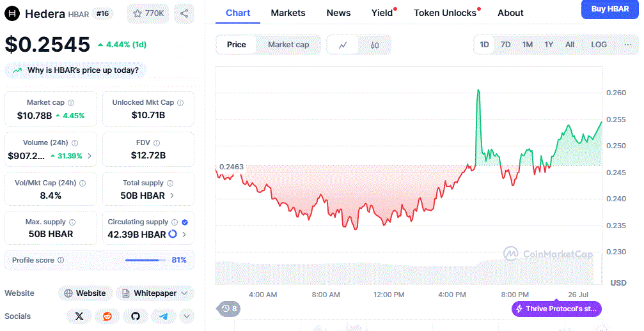Open the About tab
Viewport: 644px width, 331px height.
click(x=510, y=13)
